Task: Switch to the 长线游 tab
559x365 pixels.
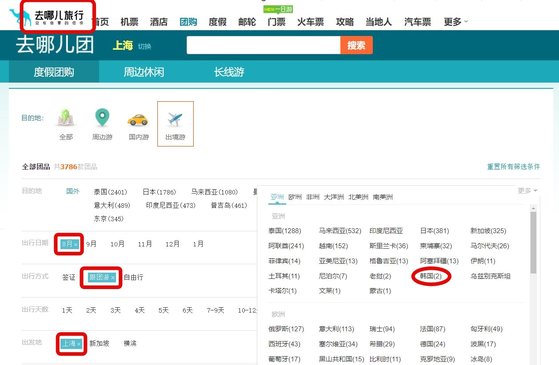Action: 229,72
